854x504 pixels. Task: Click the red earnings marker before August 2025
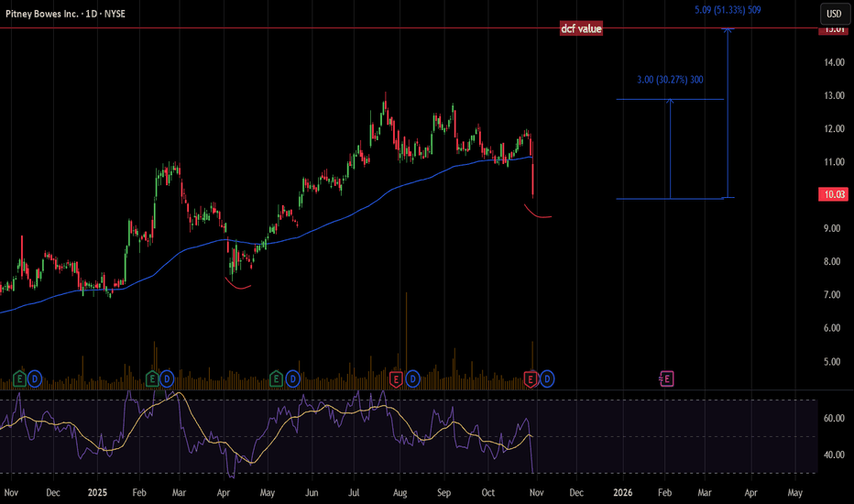[396, 378]
